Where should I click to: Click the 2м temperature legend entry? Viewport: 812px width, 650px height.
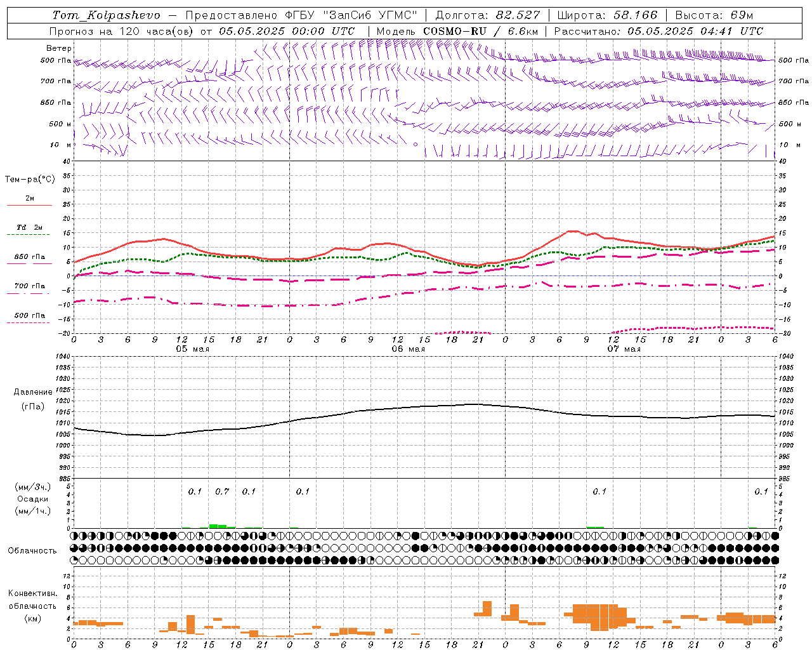tap(30, 199)
